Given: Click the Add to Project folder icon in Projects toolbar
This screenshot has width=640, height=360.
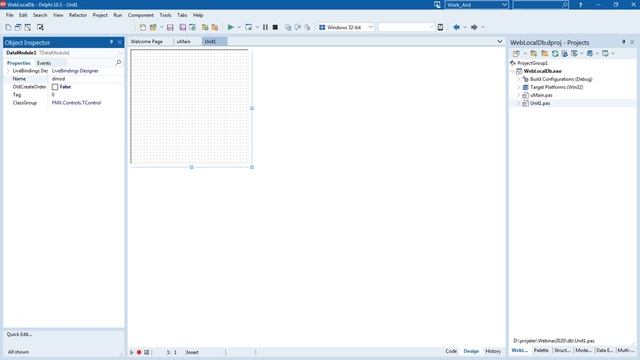Looking at the screenshot, I should click(534, 53).
